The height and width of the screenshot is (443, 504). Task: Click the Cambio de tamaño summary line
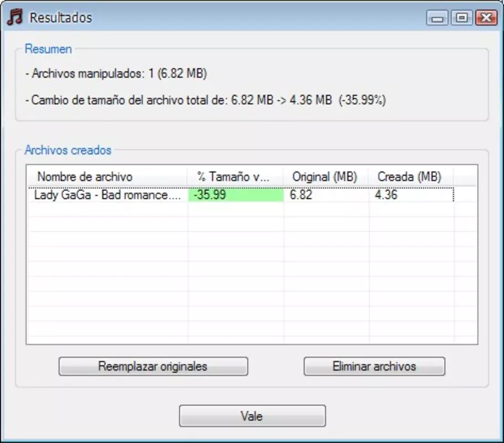point(205,100)
